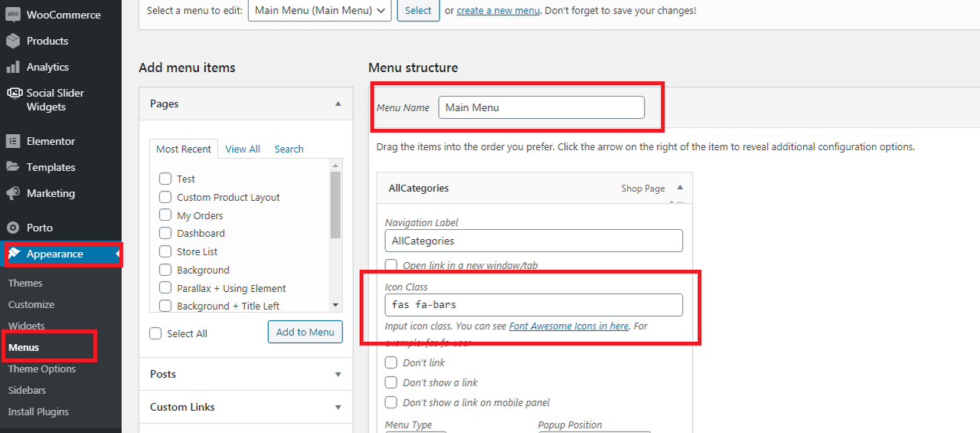
Task: Click create a new menu link
Action: 498,11
